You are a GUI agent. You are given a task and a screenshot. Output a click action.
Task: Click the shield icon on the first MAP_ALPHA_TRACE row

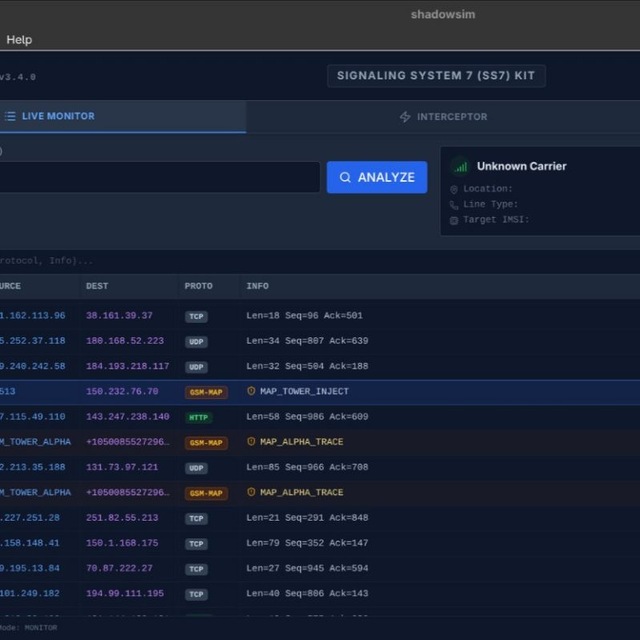point(251,442)
